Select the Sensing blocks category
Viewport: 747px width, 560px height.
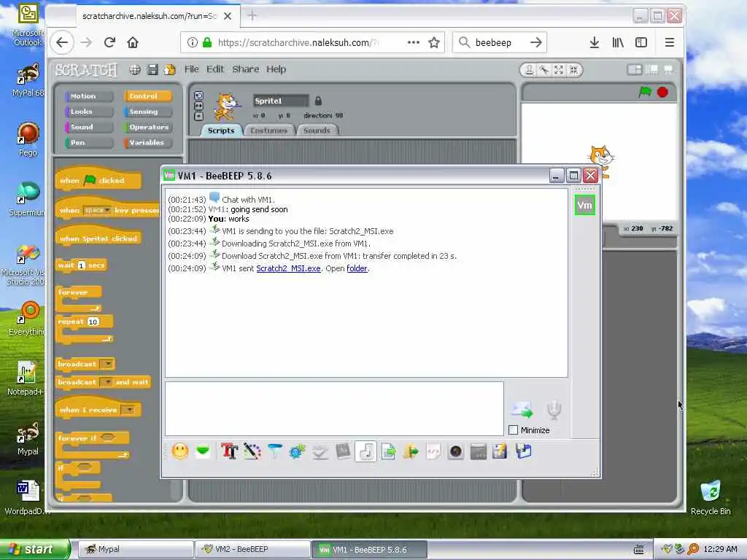[x=147, y=112]
